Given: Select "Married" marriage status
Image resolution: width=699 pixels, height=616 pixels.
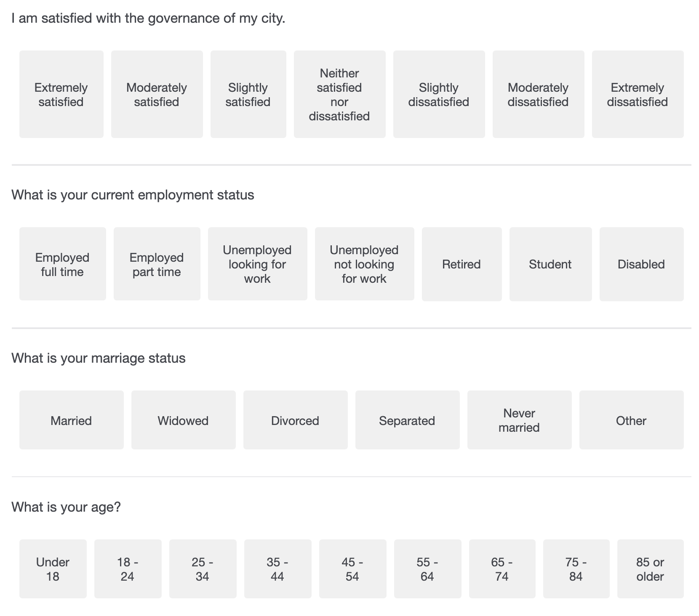Looking at the screenshot, I should (71, 420).
